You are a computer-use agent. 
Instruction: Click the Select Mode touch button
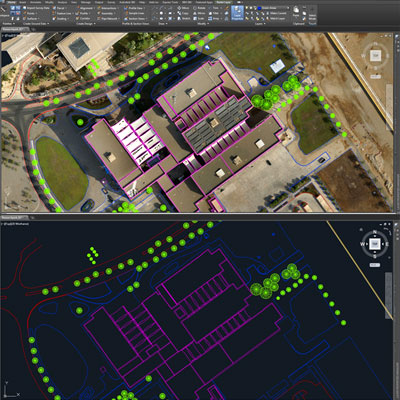point(312,13)
